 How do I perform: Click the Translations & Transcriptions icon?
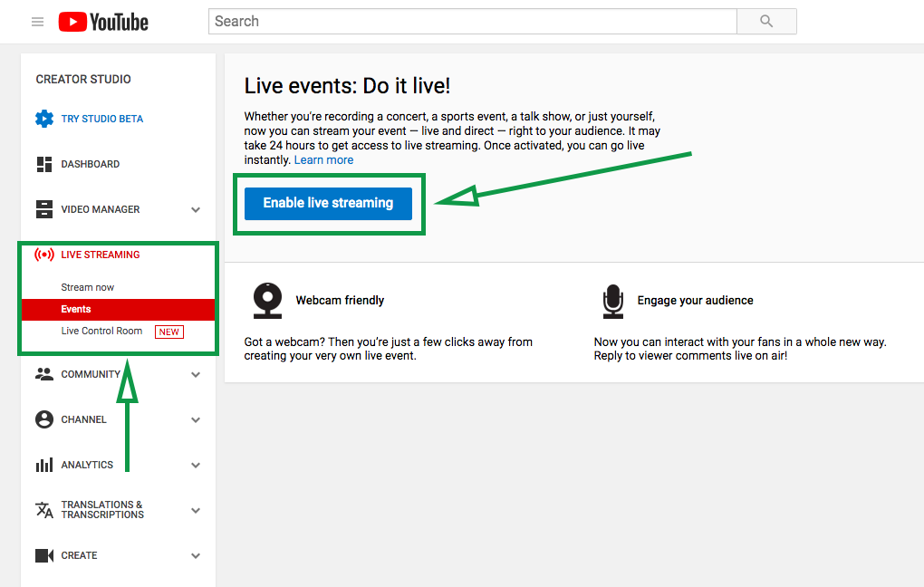pos(44,510)
